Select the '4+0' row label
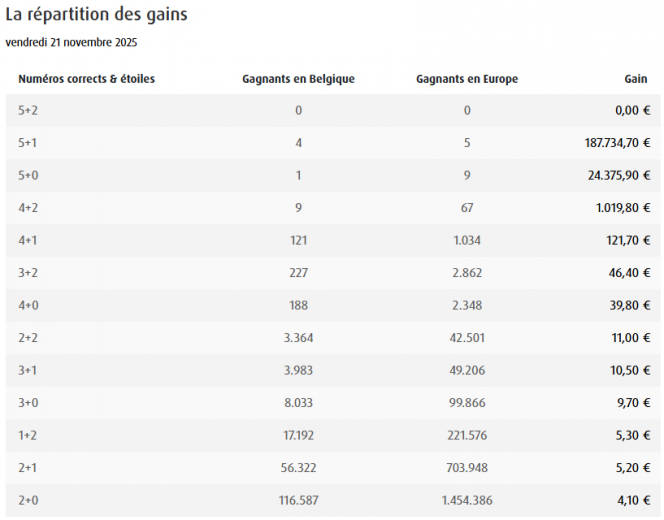 coord(28,305)
